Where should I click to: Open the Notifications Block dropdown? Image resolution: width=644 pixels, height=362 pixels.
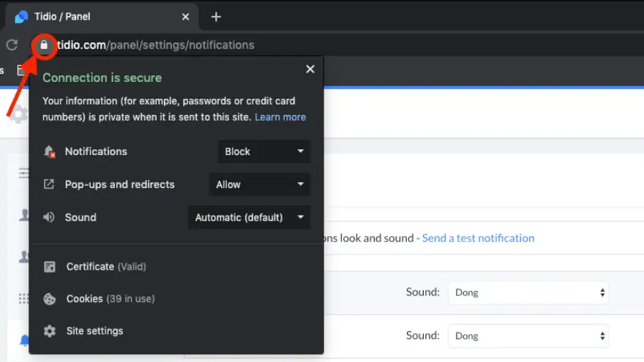coord(263,151)
